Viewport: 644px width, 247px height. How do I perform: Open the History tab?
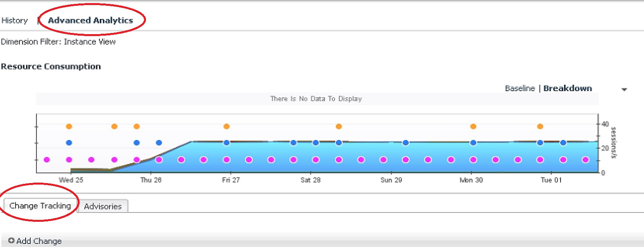[x=14, y=21]
